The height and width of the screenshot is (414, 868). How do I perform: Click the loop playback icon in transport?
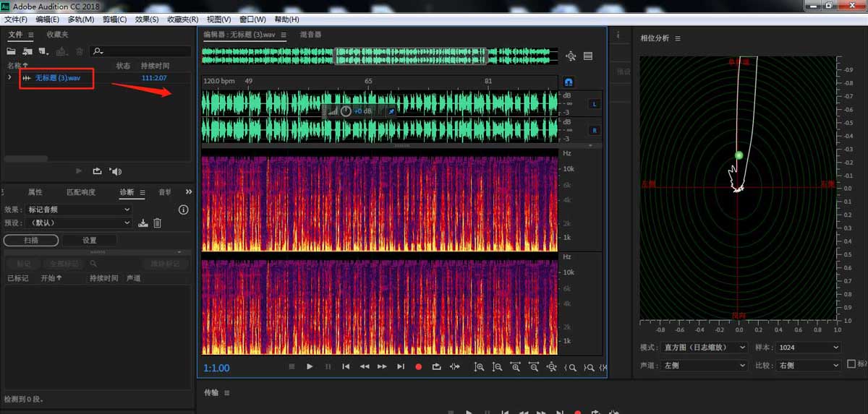[436, 367]
